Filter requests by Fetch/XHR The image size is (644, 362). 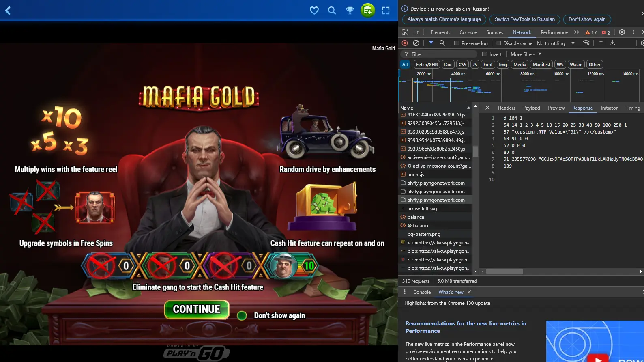427,65
